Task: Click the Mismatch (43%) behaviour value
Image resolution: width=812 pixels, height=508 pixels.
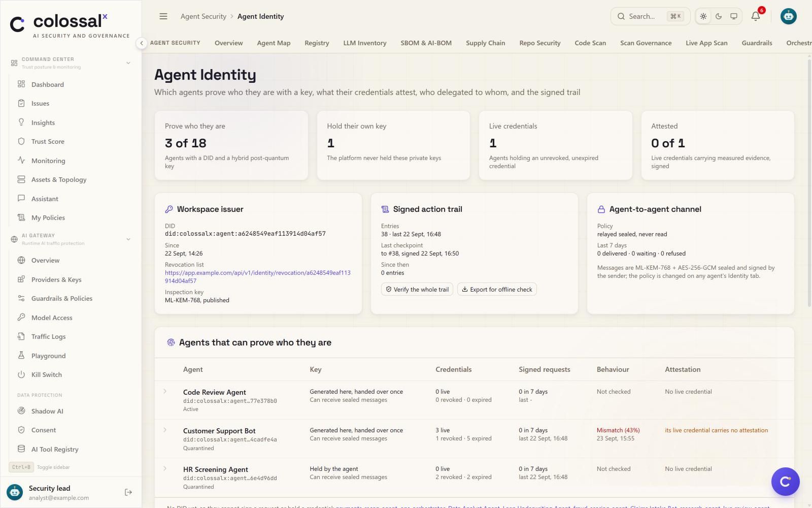Action: point(618,430)
